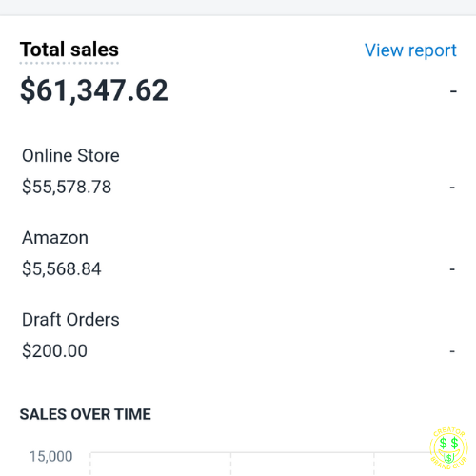476x476 pixels.
Task: Click the middle dashed vertical chart gridline
Action: pos(230,464)
